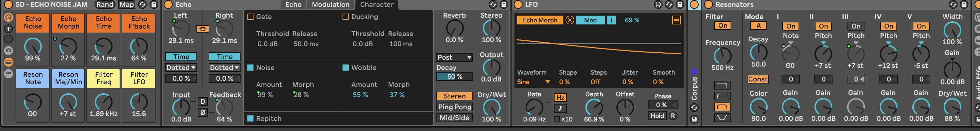Open the LFO Waveform Sine dropdown
980x131 pixels.
pyautogui.click(x=533, y=82)
